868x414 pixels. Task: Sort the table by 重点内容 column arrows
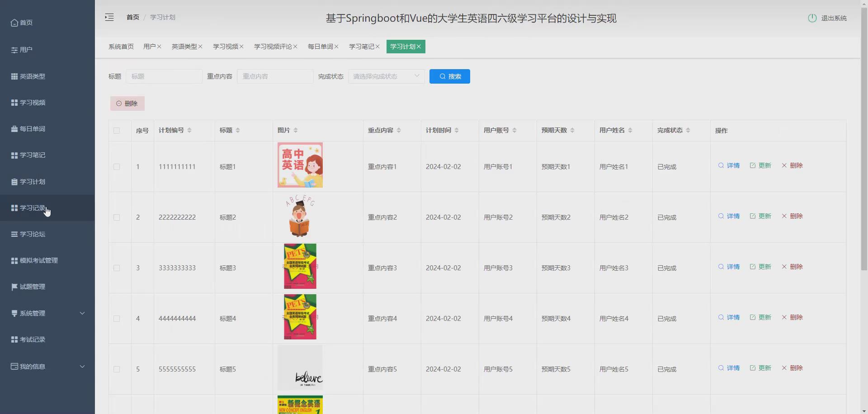(399, 130)
